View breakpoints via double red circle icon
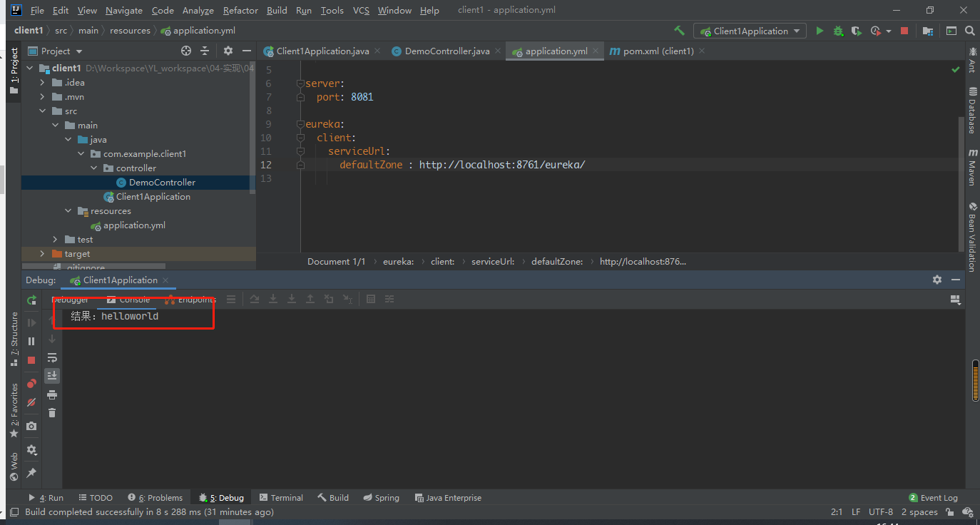 pos(31,384)
